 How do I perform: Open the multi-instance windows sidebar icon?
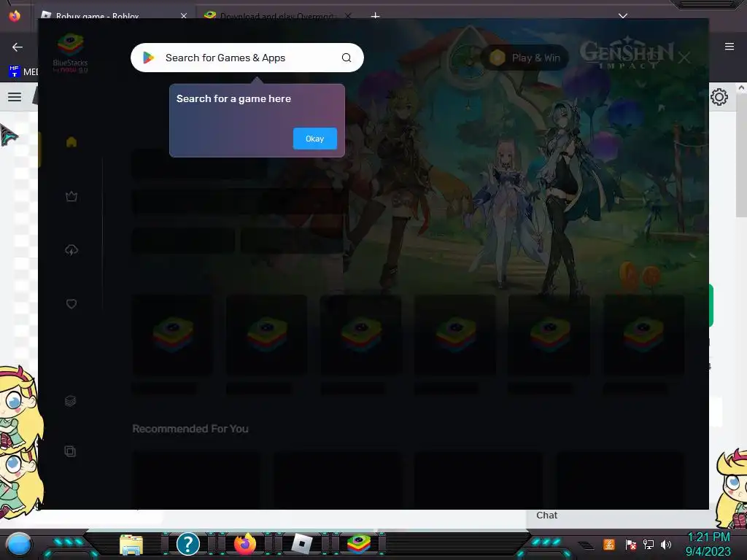click(70, 451)
